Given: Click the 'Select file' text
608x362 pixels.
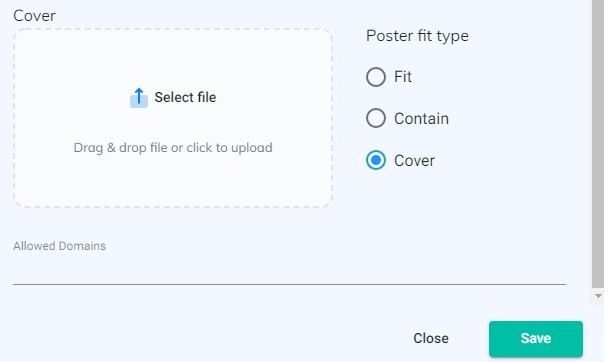Looking at the screenshot, I should click(x=185, y=97).
